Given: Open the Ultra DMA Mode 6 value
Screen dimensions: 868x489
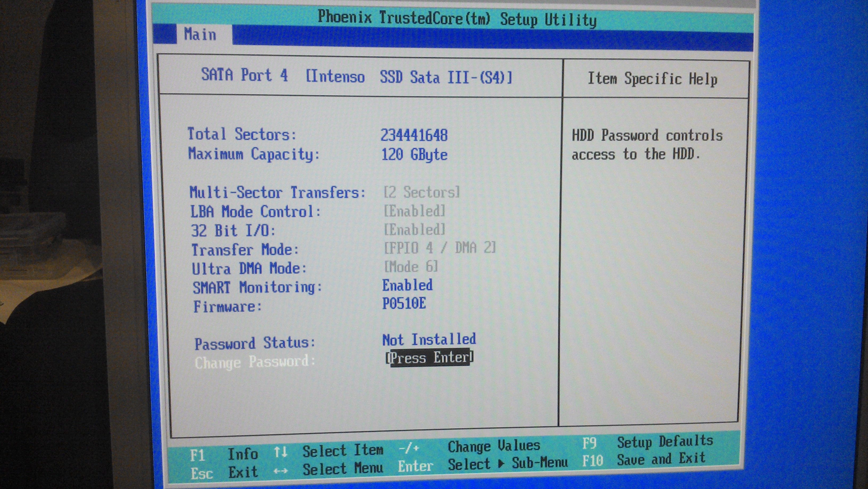Looking at the screenshot, I should (411, 267).
